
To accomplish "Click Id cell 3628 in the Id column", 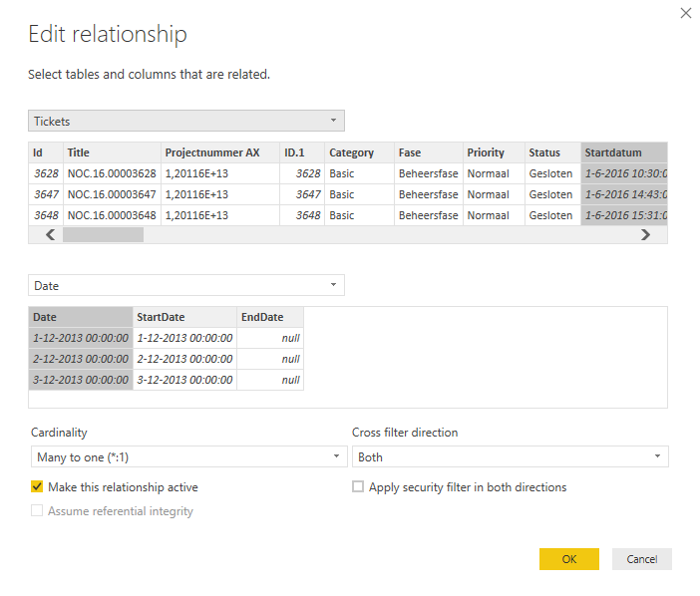I will tap(46, 173).
